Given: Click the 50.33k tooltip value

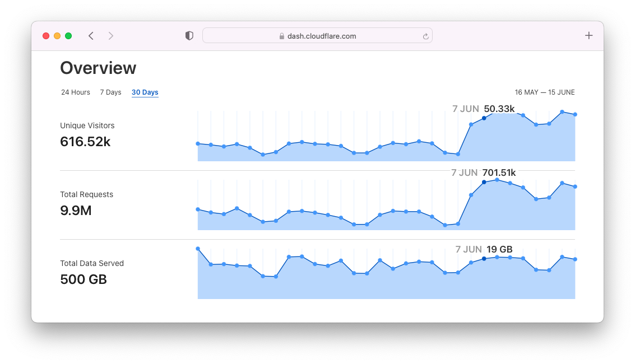Looking at the screenshot, I should 499,109.
